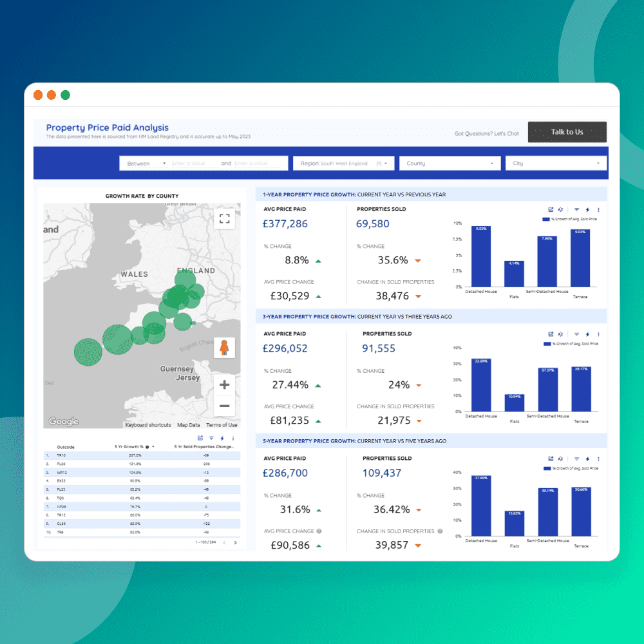Toggle % Growth legend swatch on 5-year chart

point(547,468)
